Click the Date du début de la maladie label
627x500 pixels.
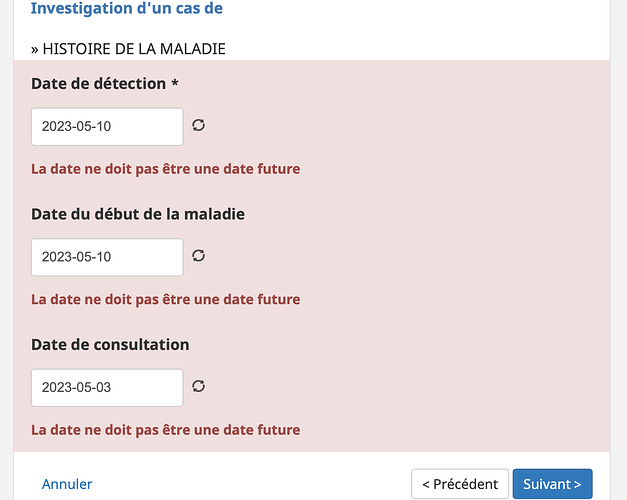pos(138,214)
